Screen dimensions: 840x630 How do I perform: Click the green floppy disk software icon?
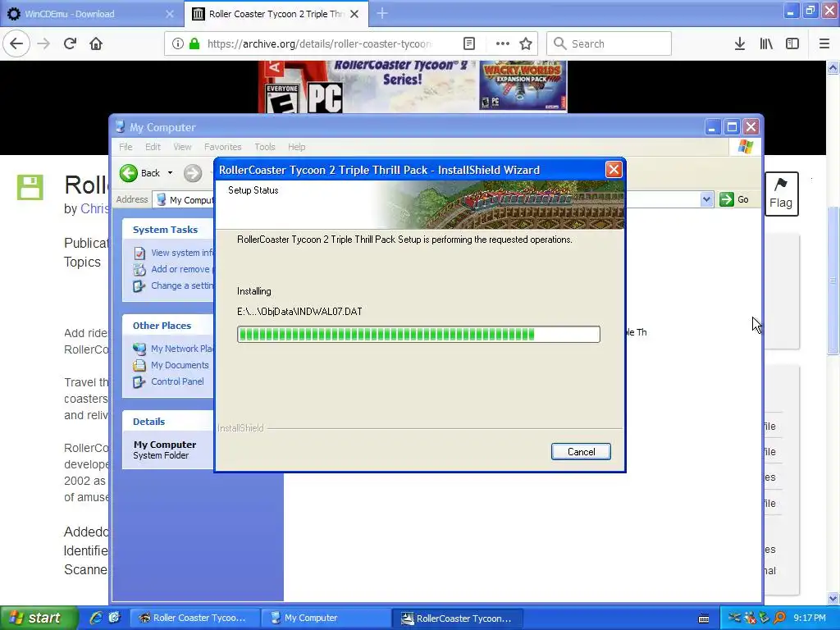[30, 188]
